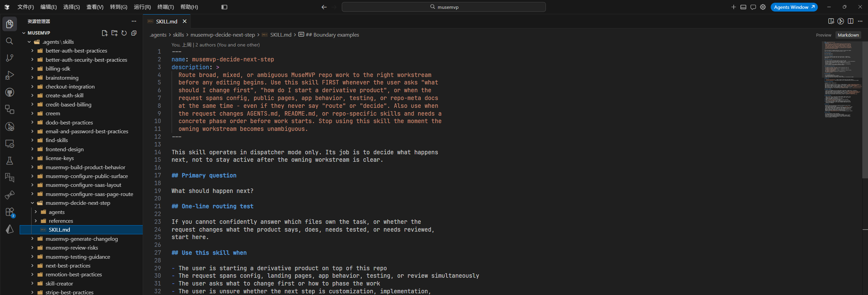868x295 pixels.
Task: Click the skills breadcrumb
Action: click(x=178, y=35)
